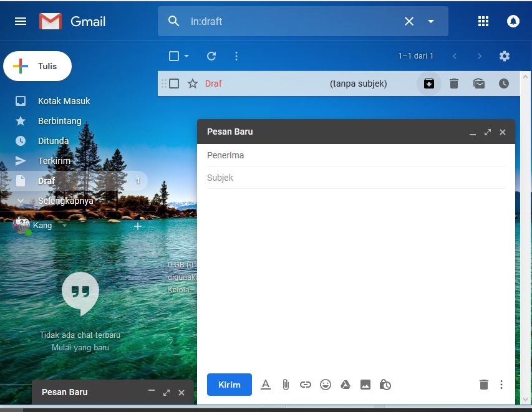Viewport: 532px width, 412px height.
Task: Discard the draft using compose trash icon
Action: click(483, 385)
